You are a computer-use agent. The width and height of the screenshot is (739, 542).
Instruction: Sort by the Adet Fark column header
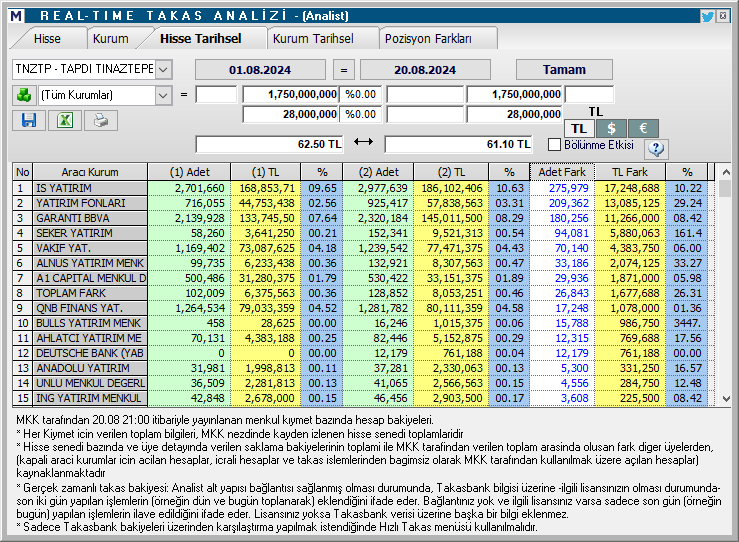pos(562,172)
